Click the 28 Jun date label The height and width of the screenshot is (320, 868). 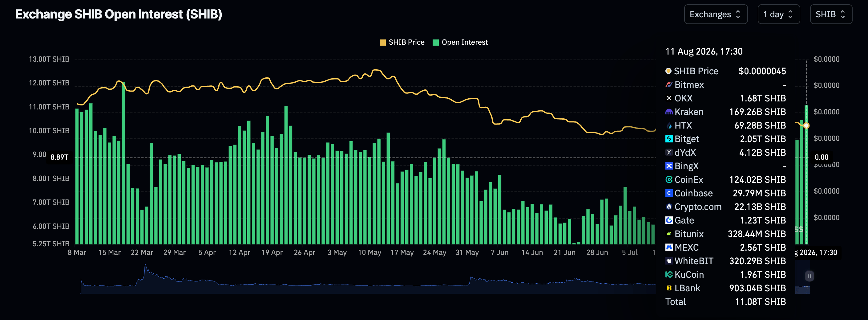597,252
